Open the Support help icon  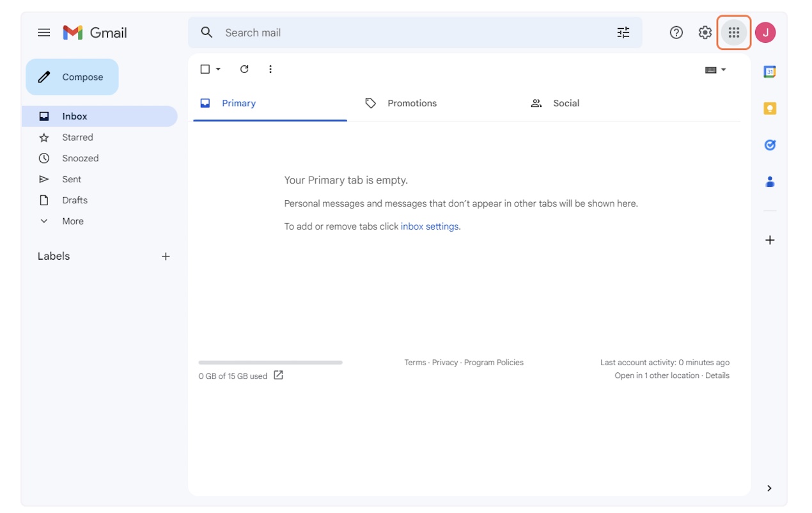[x=676, y=33]
